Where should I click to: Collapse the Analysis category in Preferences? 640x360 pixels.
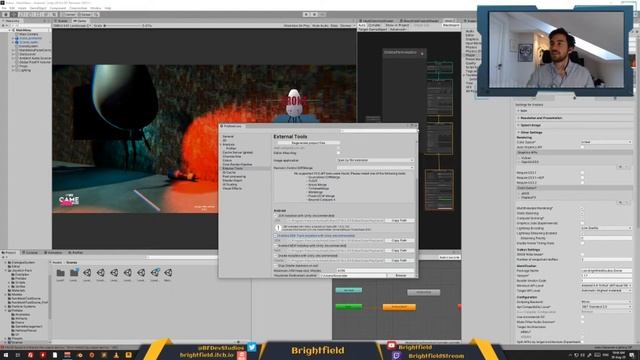pos(221,144)
